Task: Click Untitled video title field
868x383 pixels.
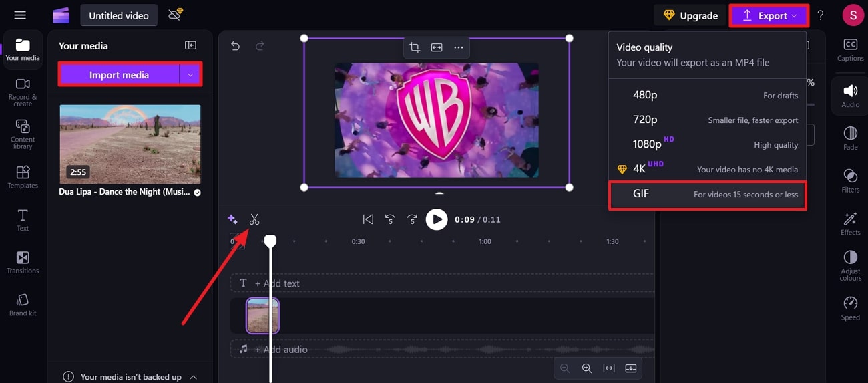Action: point(119,15)
